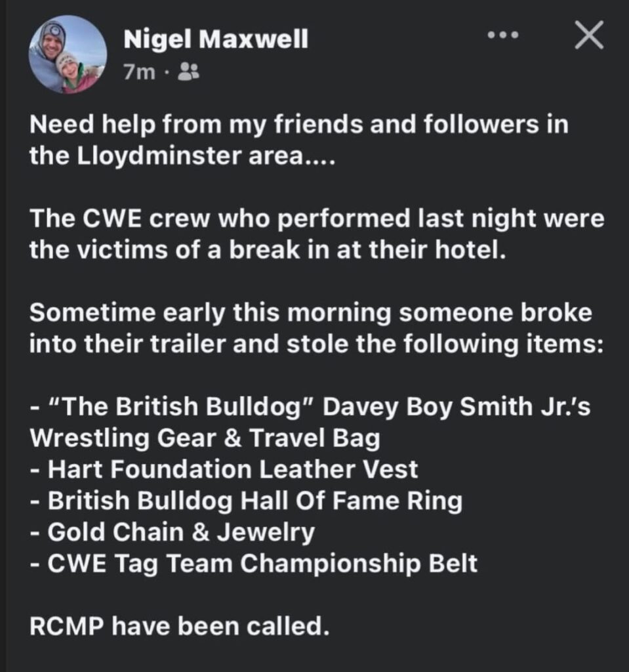This screenshot has height=672, width=629.
Task: Click the name Davey Boy Smith Jr.'s
Action: coord(457,407)
